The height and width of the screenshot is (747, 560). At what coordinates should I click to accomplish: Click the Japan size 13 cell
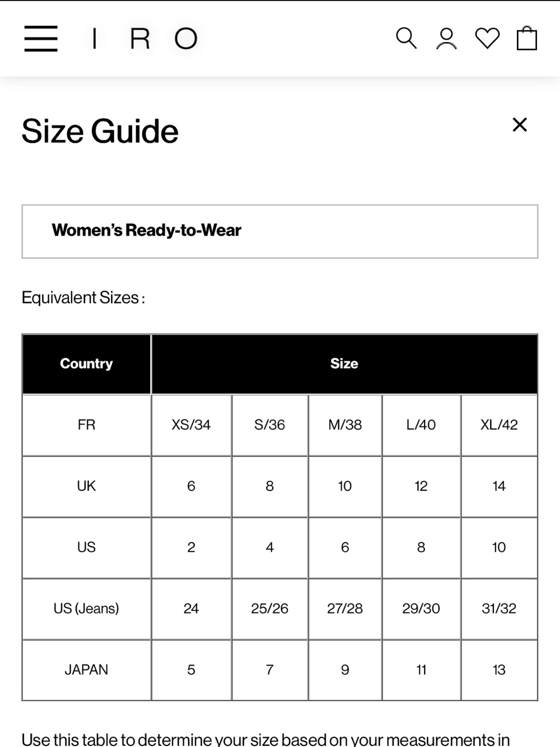pos(499,670)
